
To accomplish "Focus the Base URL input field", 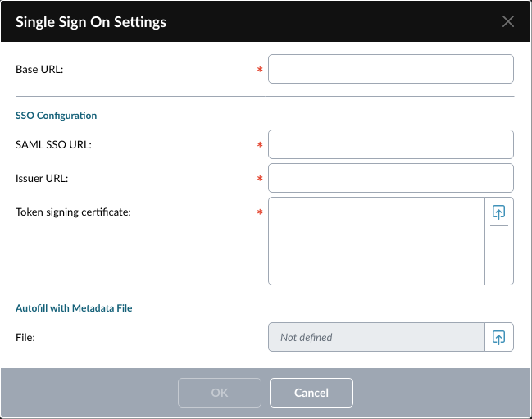I will coord(390,69).
